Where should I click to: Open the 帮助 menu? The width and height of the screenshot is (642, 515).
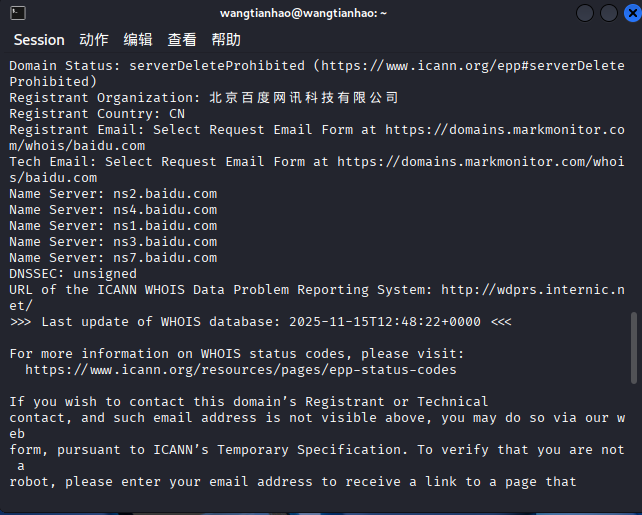pos(226,40)
